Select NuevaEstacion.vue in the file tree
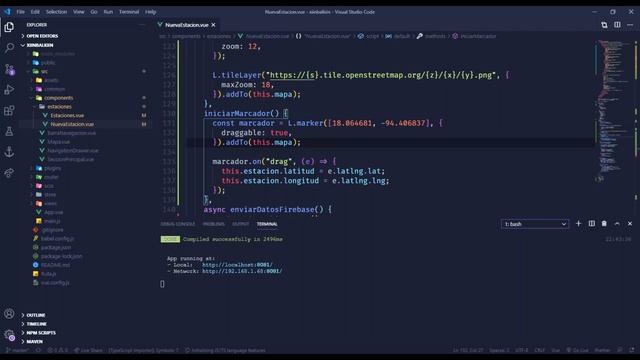Screen dimensions: 640x360 (x=72, y=124)
